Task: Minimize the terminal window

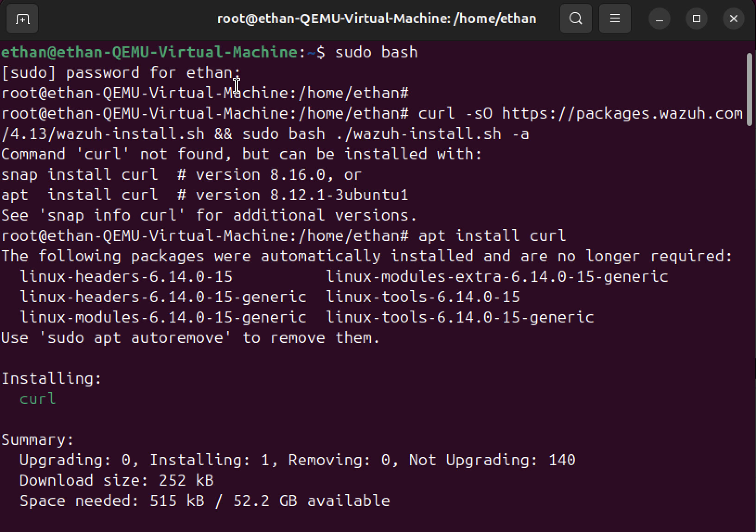Action: [659, 19]
